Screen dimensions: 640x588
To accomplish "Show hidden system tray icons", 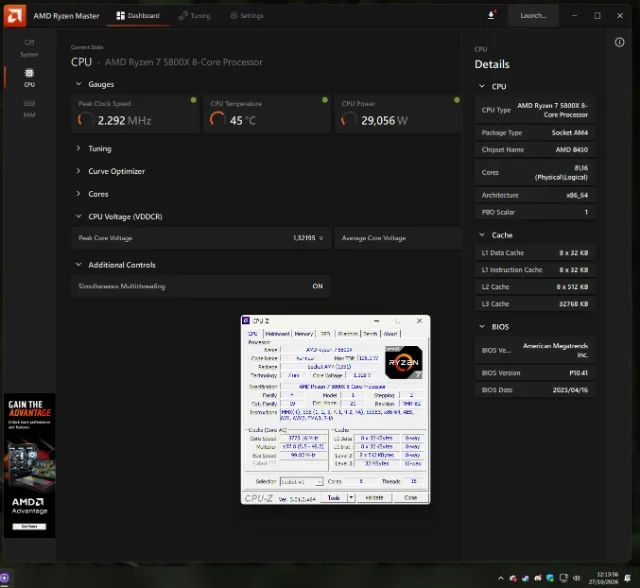I will 500,578.
